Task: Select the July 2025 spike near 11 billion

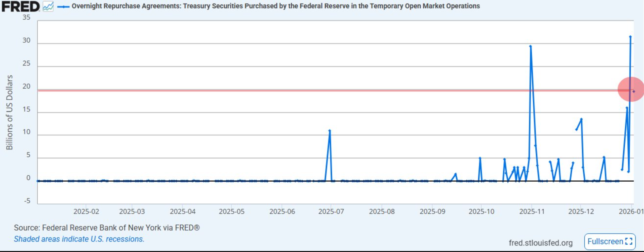Action: [x=330, y=131]
